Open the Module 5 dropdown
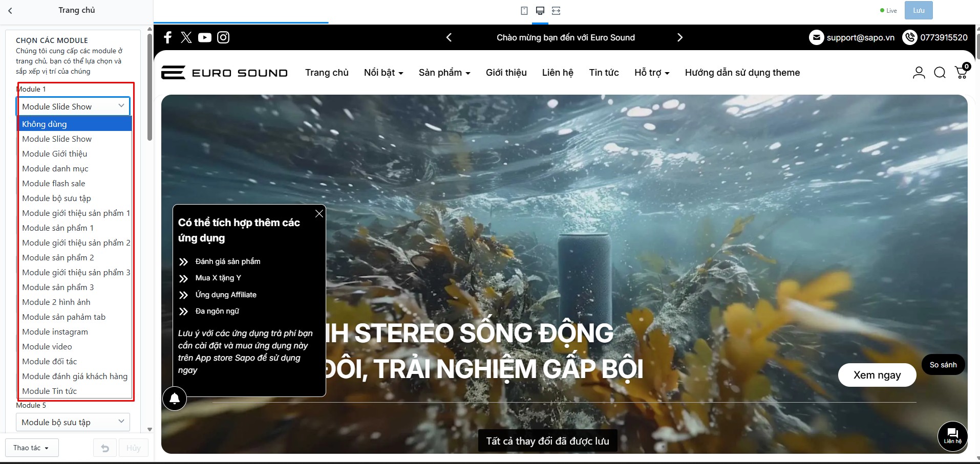The image size is (980, 464). coord(73,422)
